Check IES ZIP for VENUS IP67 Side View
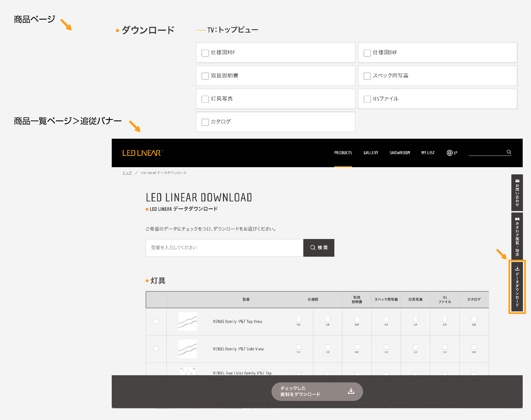Screen dimensions: 531x420 click(x=445, y=347)
